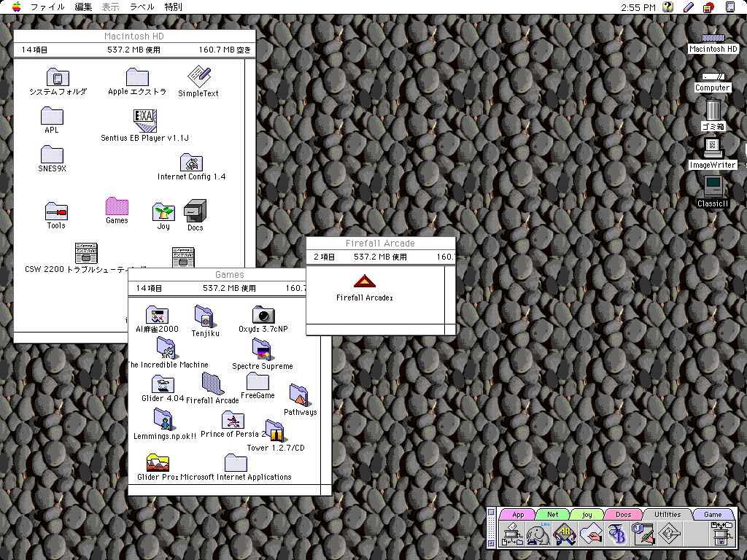Launch the folder with writing hand utility
Image resolution: width=747 pixels, height=560 pixels.
pyautogui.click(x=591, y=533)
